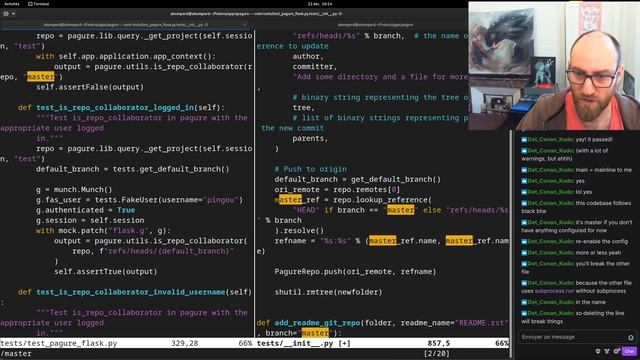Click the 'committer,' argument line

[315, 67]
